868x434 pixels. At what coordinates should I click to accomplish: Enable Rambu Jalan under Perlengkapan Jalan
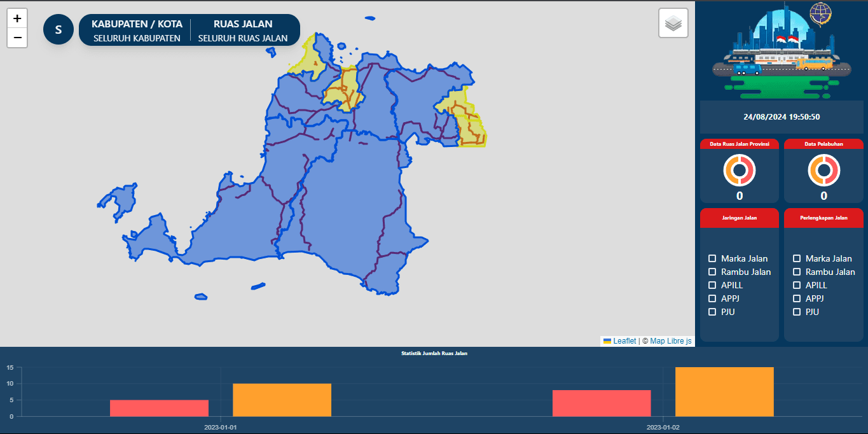(x=797, y=272)
